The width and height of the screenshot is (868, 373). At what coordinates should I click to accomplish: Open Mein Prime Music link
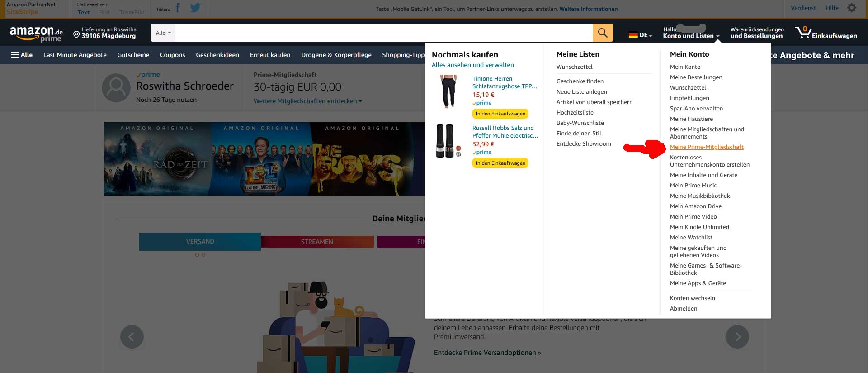[x=693, y=185]
